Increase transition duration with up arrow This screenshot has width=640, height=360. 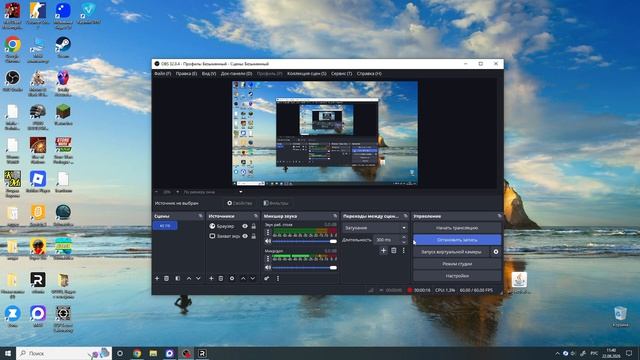point(404,238)
